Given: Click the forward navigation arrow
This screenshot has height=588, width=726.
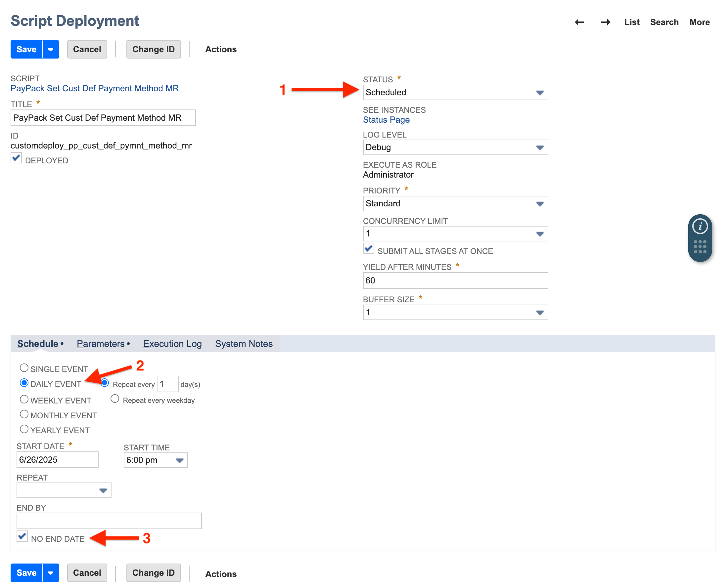Looking at the screenshot, I should point(606,22).
